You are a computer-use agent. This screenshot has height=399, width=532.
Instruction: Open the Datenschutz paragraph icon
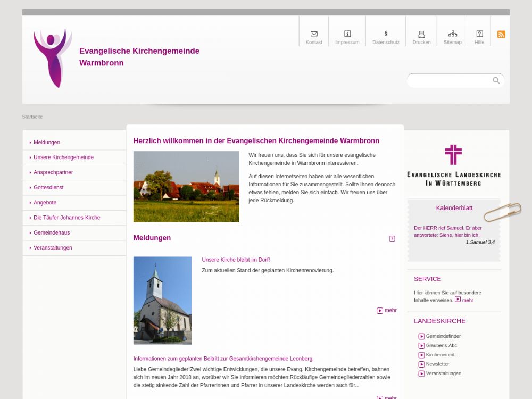point(386,34)
